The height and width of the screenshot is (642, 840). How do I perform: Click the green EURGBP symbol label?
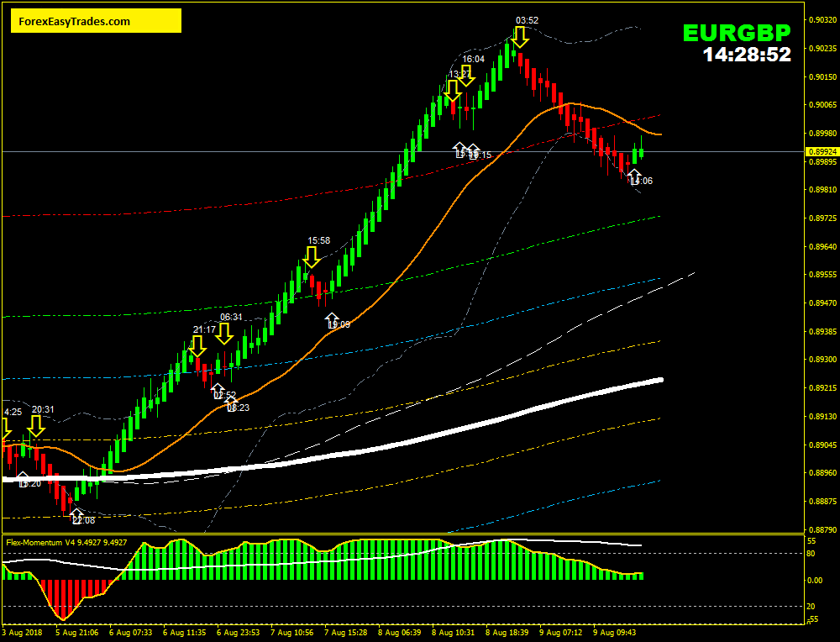click(736, 33)
